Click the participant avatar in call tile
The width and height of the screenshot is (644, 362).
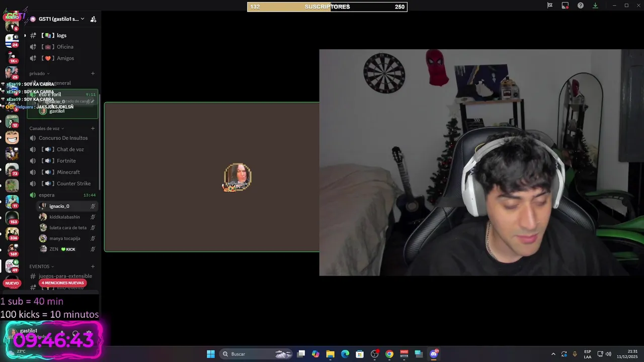(x=237, y=176)
